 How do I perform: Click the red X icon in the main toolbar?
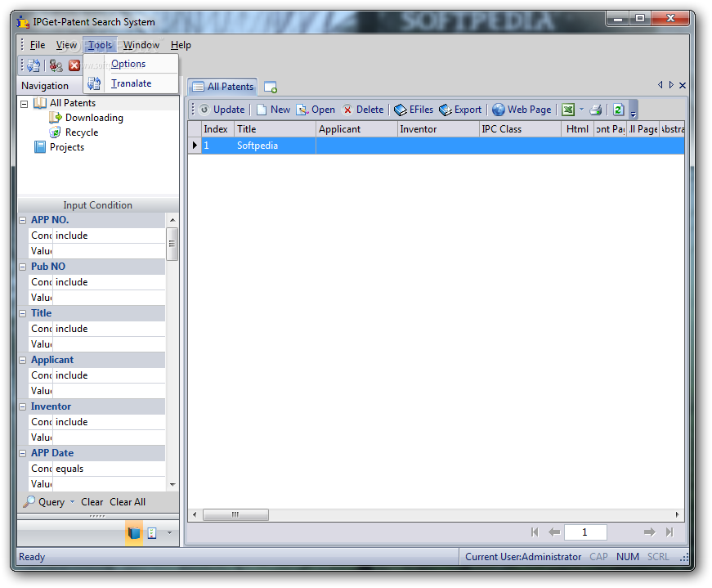click(74, 65)
